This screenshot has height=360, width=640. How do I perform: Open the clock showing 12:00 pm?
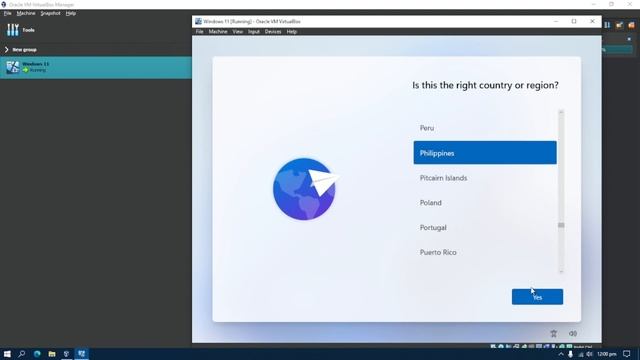607,354
